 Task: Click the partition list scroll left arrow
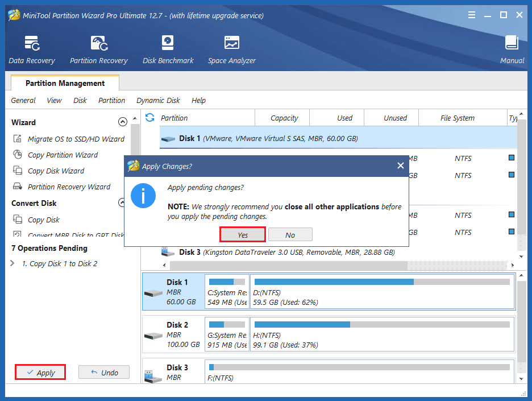click(x=165, y=265)
